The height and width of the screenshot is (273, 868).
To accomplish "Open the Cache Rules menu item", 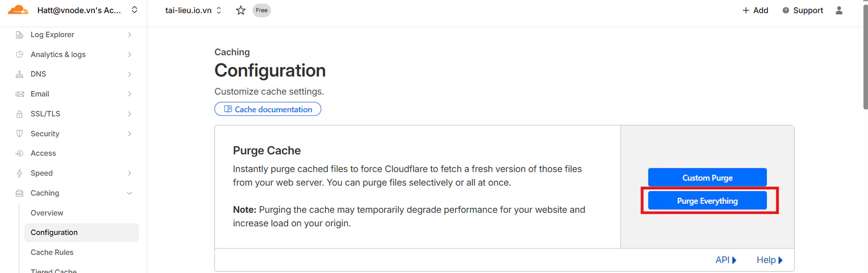I will (x=52, y=252).
